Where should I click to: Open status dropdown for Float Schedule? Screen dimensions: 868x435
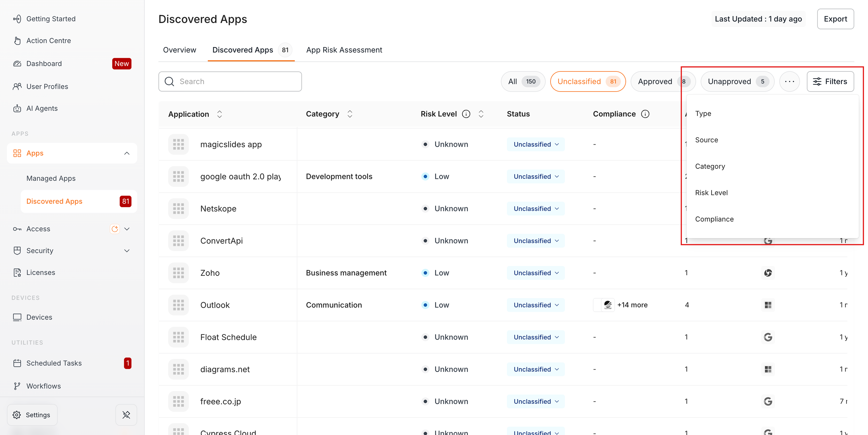click(536, 337)
